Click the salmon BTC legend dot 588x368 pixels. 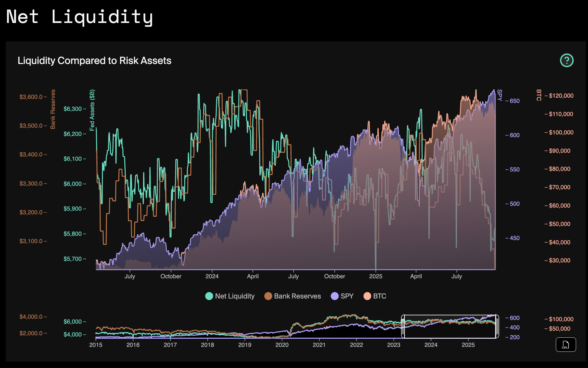pyautogui.click(x=367, y=296)
